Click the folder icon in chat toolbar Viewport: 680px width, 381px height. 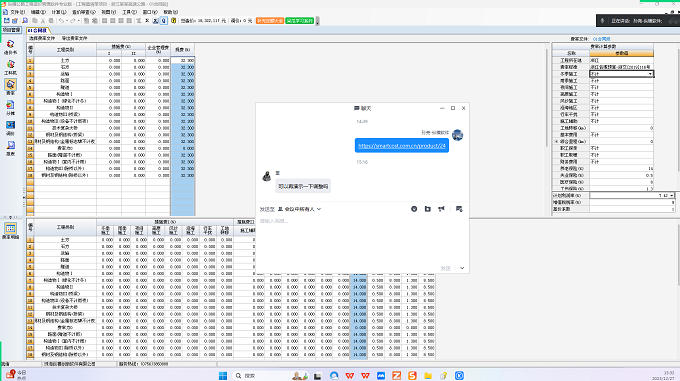click(428, 209)
